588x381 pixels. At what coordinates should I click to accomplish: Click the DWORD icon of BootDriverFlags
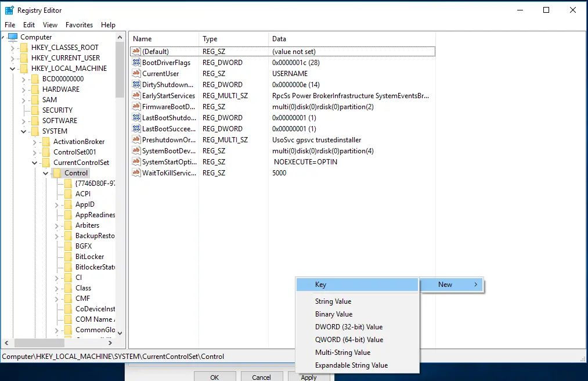tap(136, 62)
